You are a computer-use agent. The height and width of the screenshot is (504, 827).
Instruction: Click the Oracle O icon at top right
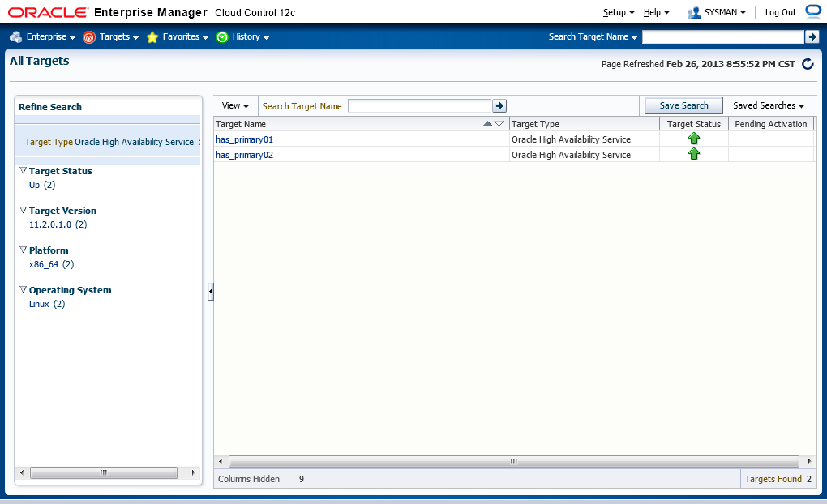point(813,11)
